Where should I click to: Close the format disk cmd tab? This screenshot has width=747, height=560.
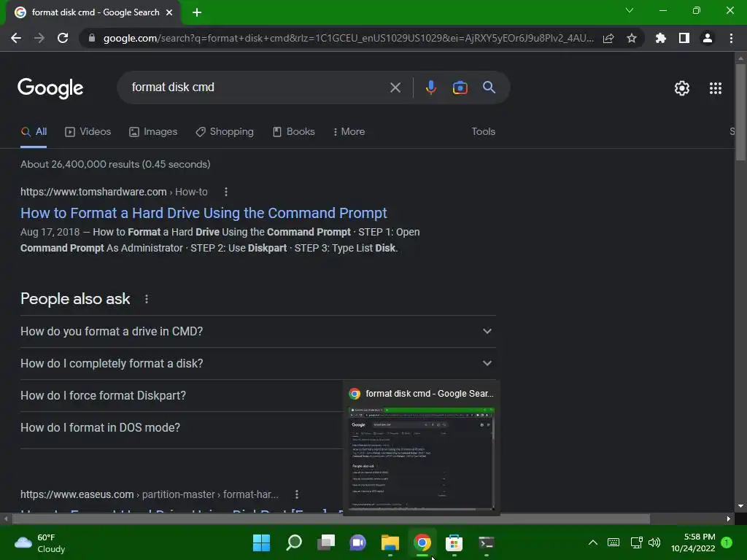click(x=169, y=12)
